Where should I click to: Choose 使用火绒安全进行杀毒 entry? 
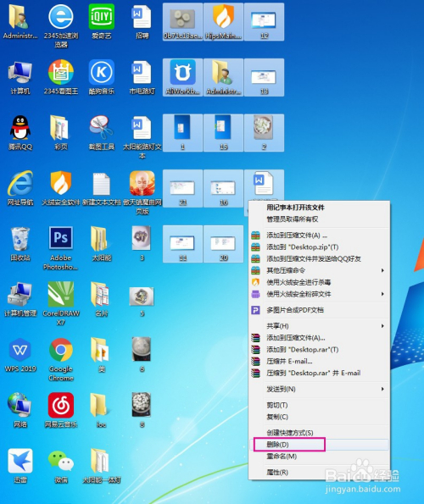319,282
